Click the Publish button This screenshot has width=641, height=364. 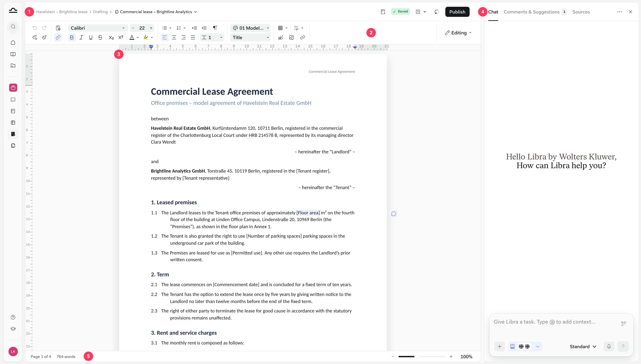pos(457,12)
